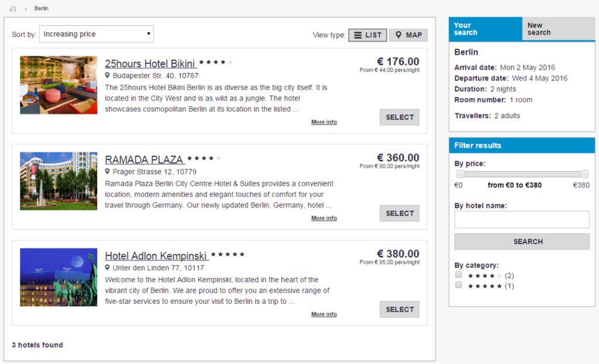Image resolution: width=599 pixels, height=364 pixels.
Task: Click location pin next to Unter den Linden
Action: click(108, 268)
